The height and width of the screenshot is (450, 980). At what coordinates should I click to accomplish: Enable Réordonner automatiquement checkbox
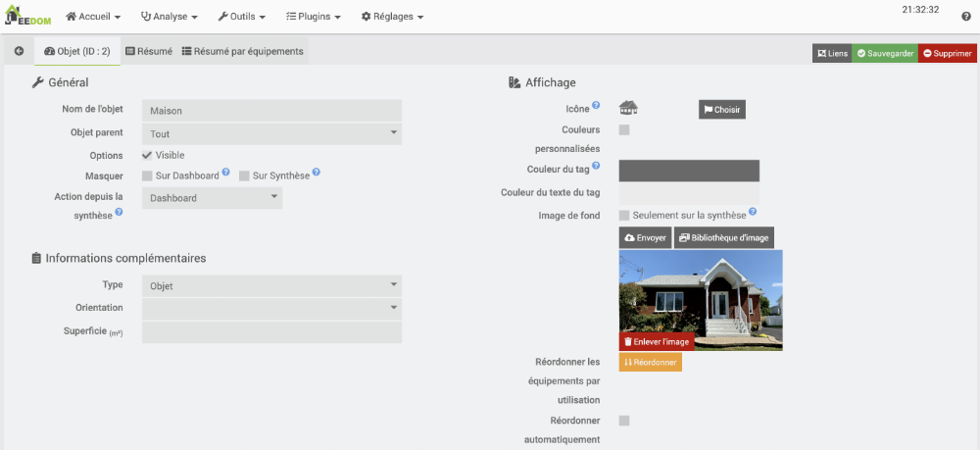click(x=623, y=421)
